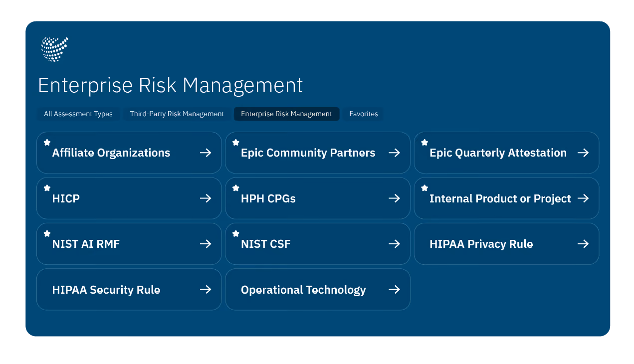Open Epic Community Partners assessment
The height and width of the screenshot is (364, 634).
[318, 153]
